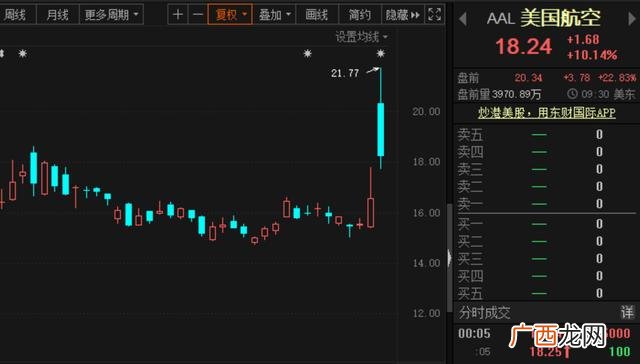Screen dimensions: 640x364
Task: Click the 14.00 price axis label
Action: pyautogui.click(x=426, y=264)
